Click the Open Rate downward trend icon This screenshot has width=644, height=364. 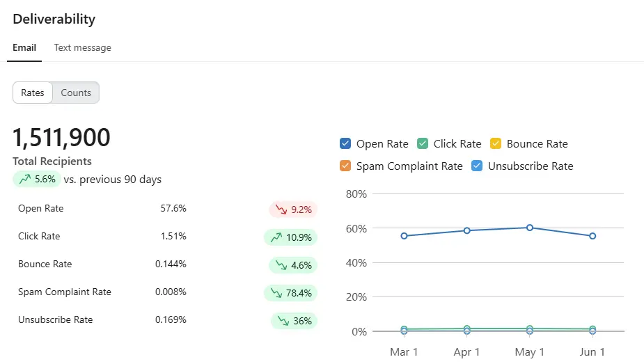point(281,209)
